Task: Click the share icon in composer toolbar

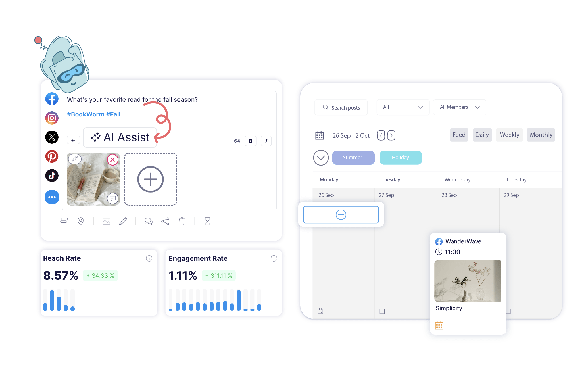Action: pos(164,221)
